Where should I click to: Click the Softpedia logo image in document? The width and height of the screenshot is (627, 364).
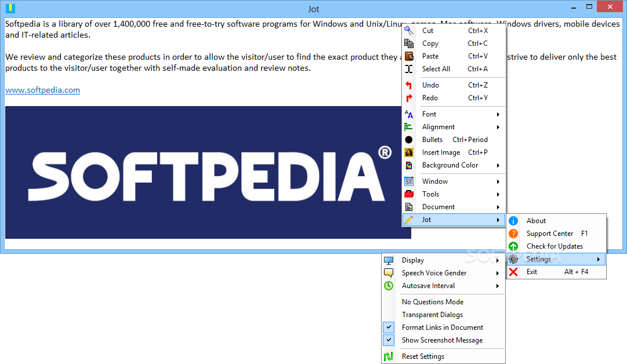point(208,172)
